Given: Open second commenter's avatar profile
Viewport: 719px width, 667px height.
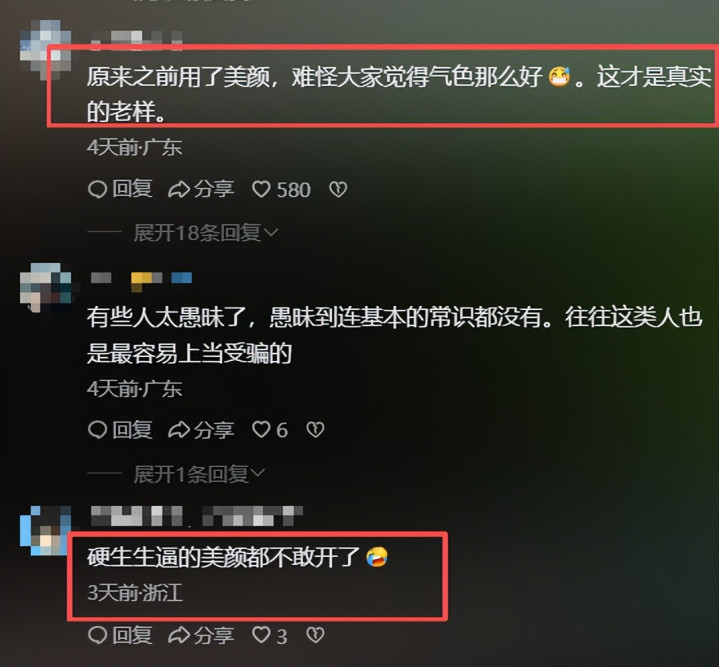Looking at the screenshot, I should pos(45,287).
